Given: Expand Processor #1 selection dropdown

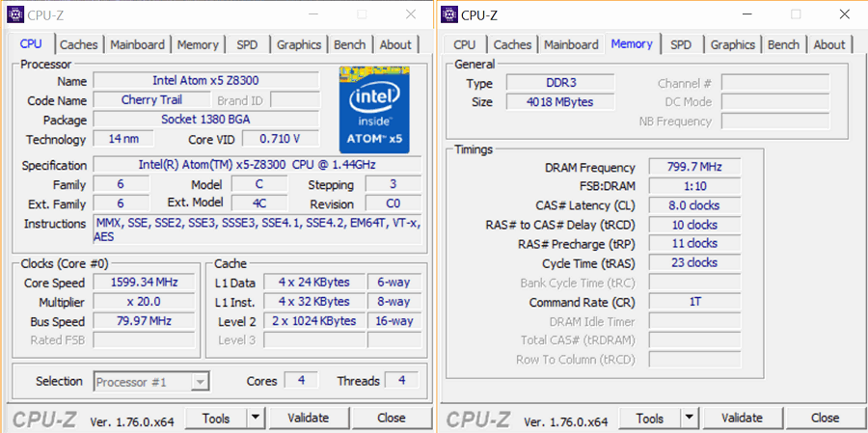Looking at the screenshot, I should click(x=201, y=382).
